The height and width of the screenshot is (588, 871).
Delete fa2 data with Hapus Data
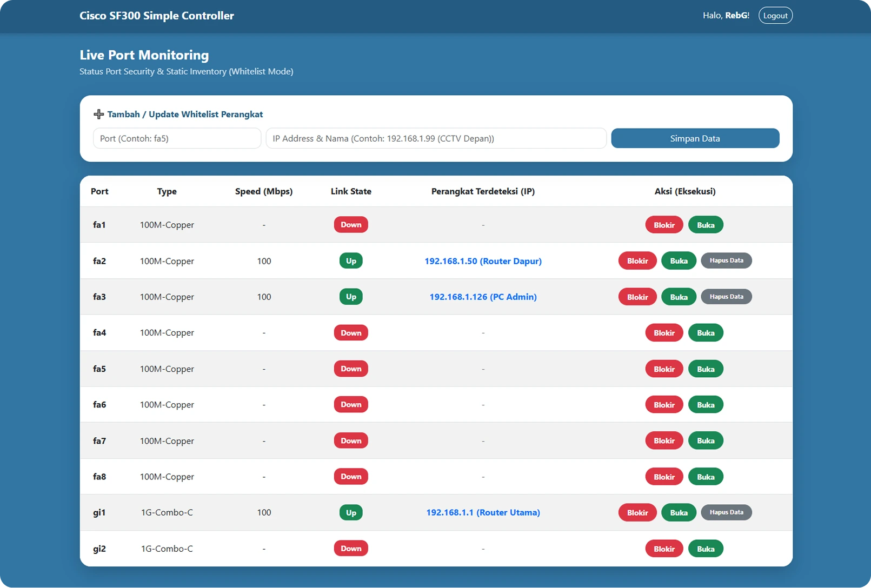(x=726, y=260)
